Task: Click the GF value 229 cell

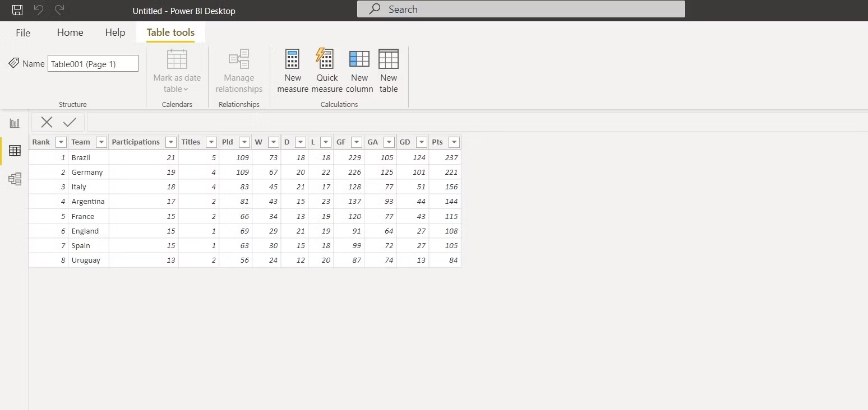Action: (349, 157)
